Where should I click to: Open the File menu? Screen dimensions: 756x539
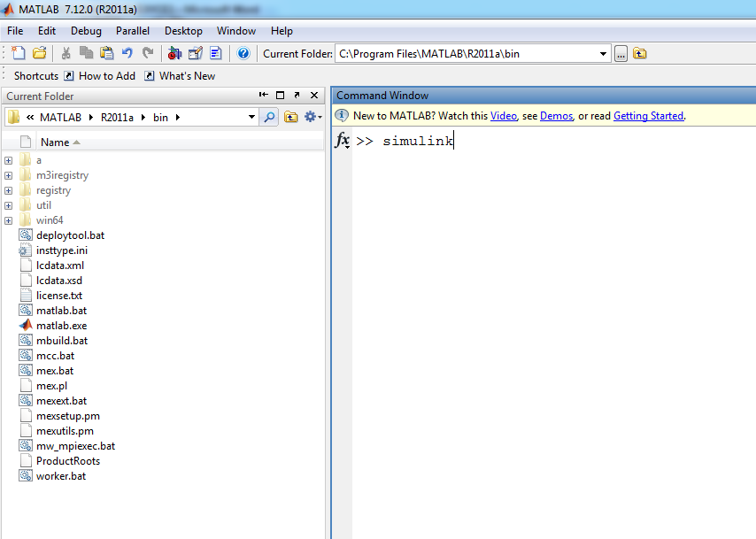15,31
